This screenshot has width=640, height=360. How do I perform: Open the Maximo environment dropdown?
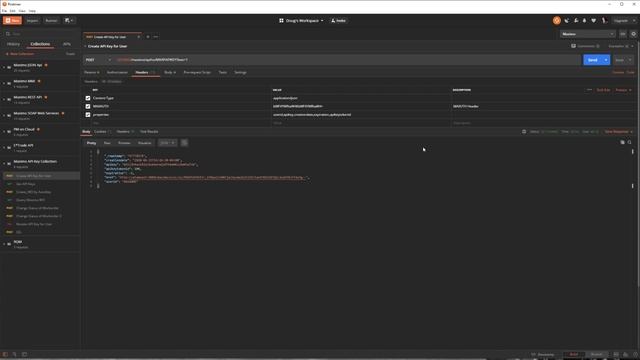pos(587,34)
